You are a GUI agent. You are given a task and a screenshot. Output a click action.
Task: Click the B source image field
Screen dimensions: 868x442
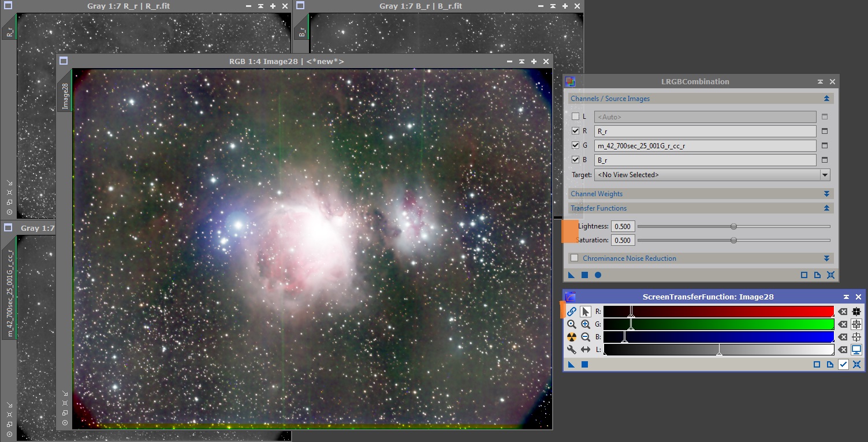click(705, 160)
